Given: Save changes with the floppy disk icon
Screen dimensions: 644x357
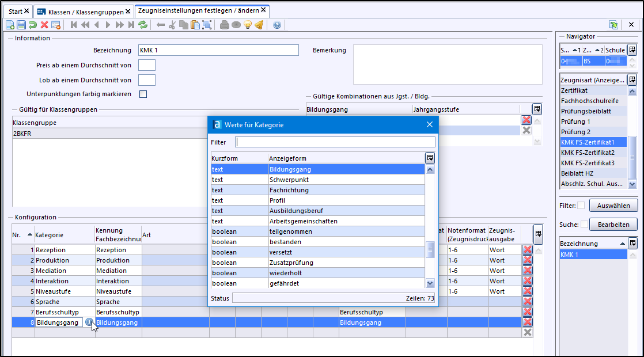Looking at the screenshot, I should click(21, 25).
